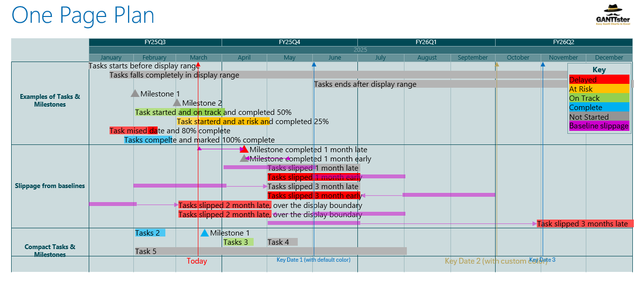Viewport: 644px width, 284px height.
Task: Click the July month header
Action: coord(381,58)
